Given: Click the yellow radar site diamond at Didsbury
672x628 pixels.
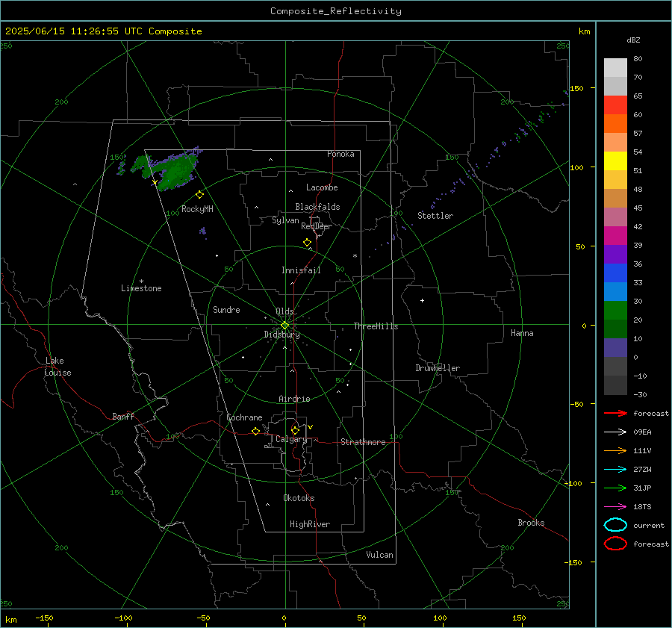Looking at the screenshot, I should pos(285,326).
